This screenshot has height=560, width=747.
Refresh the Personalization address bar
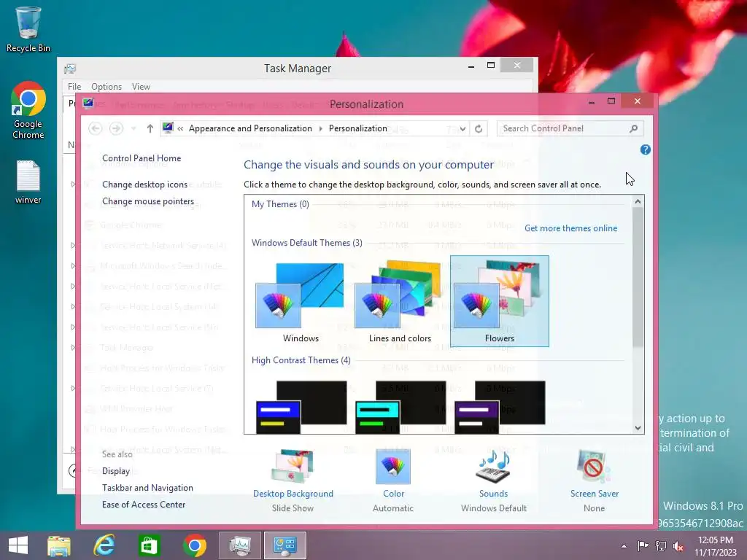tap(479, 128)
